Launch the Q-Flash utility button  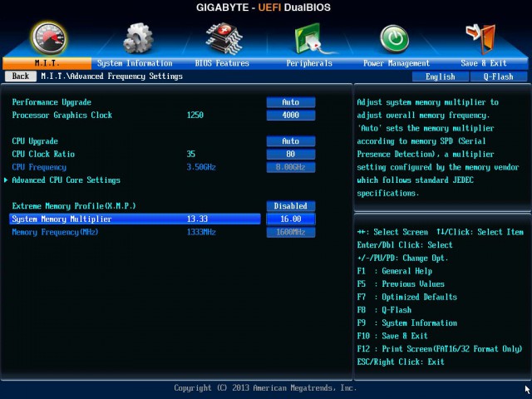[x=499, y=76]
